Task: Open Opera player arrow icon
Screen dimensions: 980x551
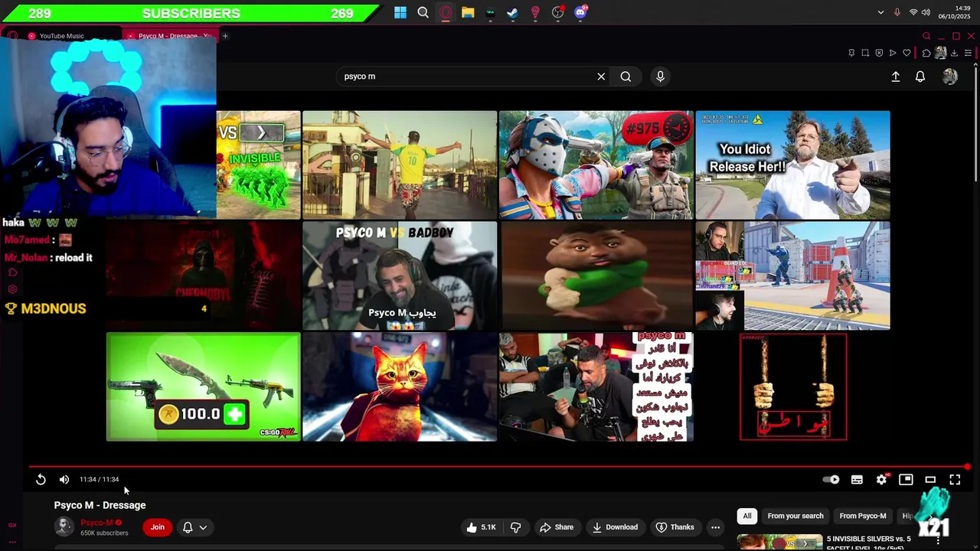Action: coord(893,53)
